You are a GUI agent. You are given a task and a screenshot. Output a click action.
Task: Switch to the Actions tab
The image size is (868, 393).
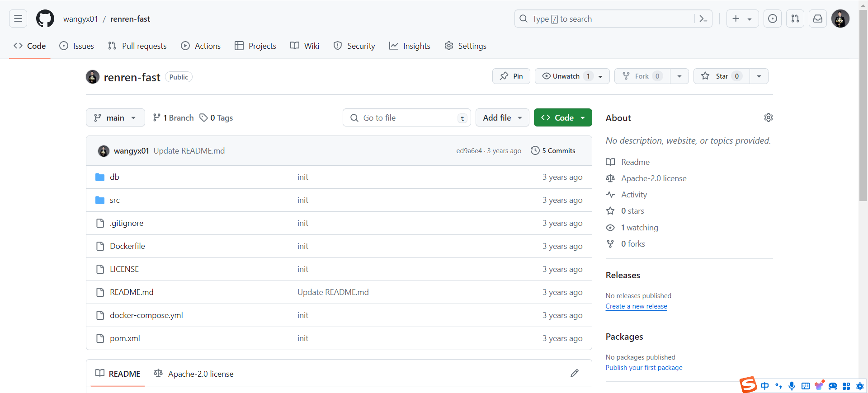[201, 46]
